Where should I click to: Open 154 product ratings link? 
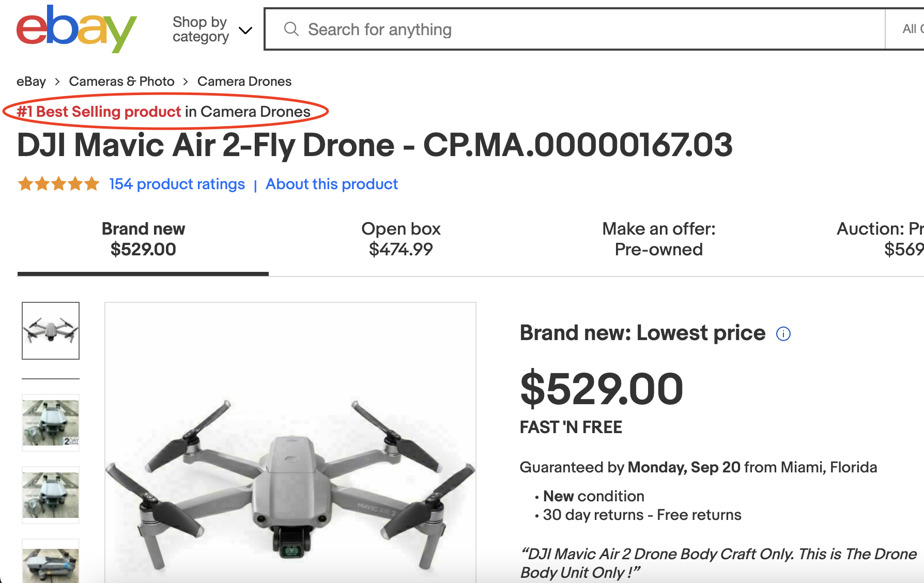[177, 184]
